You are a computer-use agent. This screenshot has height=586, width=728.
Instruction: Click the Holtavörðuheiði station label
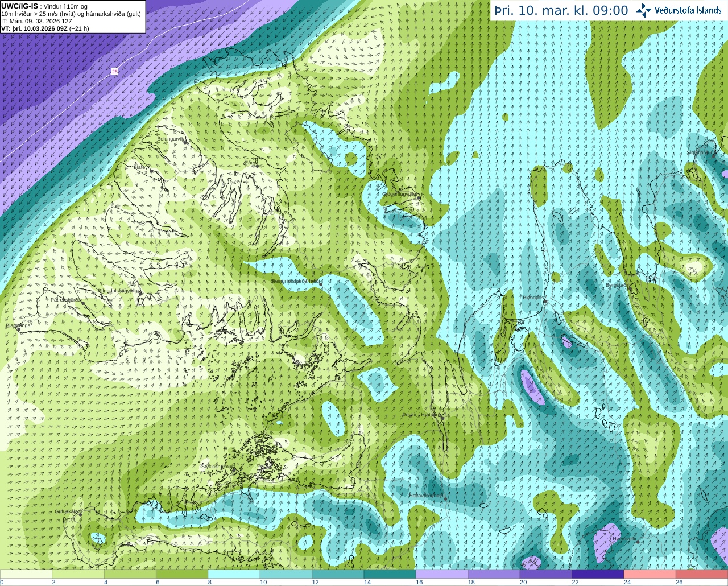[x=427, y=496]
